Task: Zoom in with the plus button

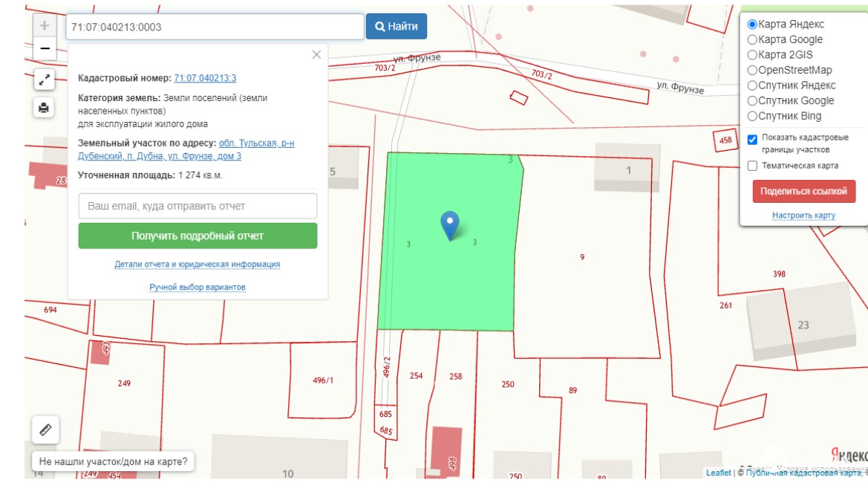Action: 45,25
